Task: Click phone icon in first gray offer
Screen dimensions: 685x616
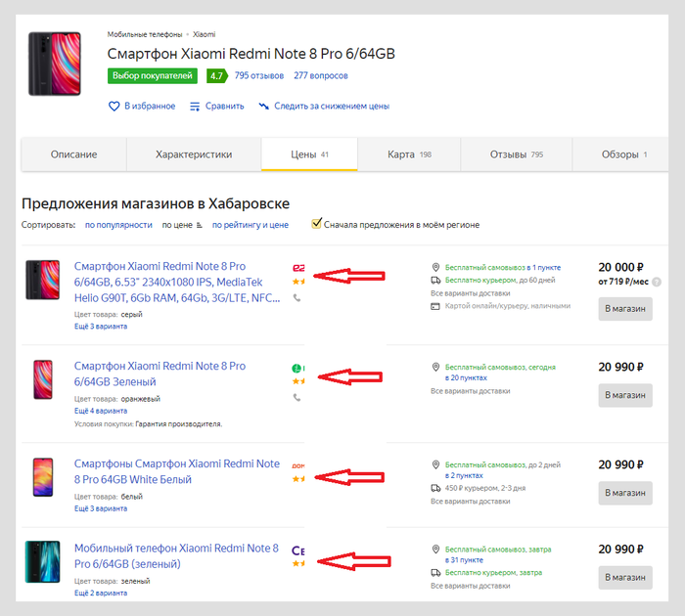Action: coord(297,298)
